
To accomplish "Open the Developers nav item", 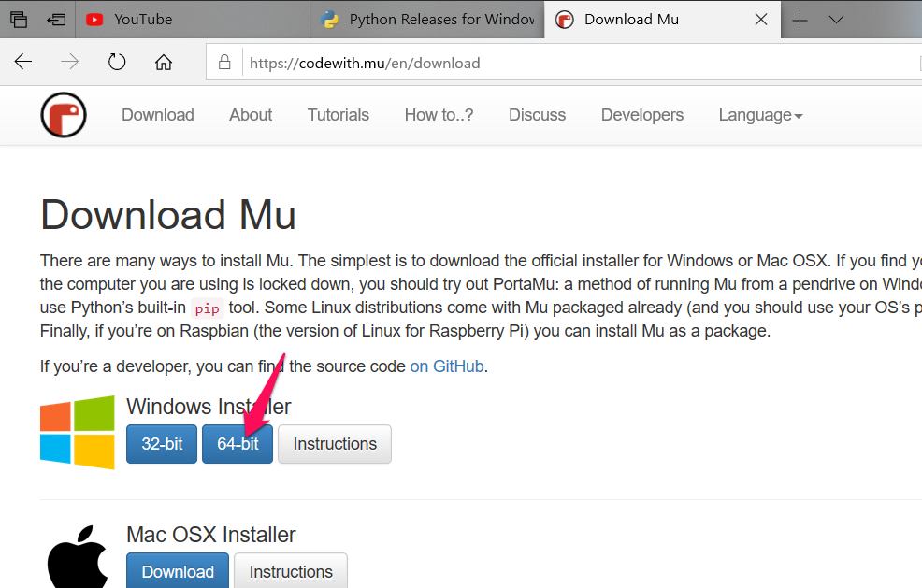I will tap(642, 115).
